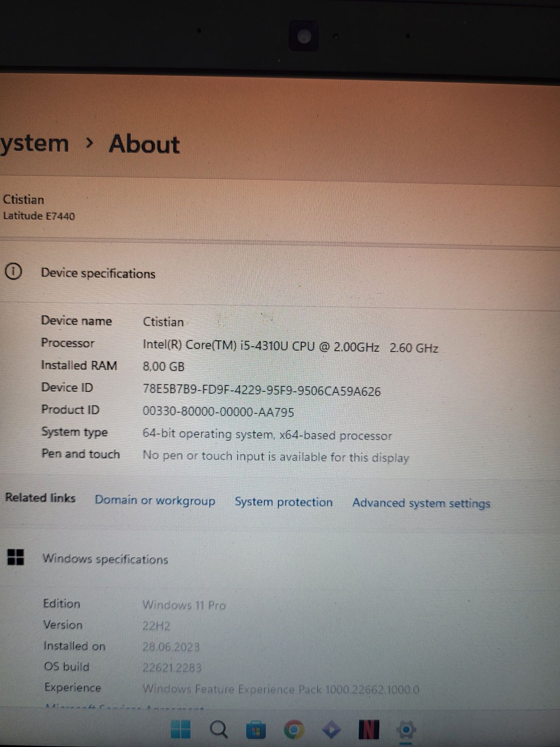The image size is (560, 747).
Task: Click the Installed RAM label
Action: coord(79,365)
